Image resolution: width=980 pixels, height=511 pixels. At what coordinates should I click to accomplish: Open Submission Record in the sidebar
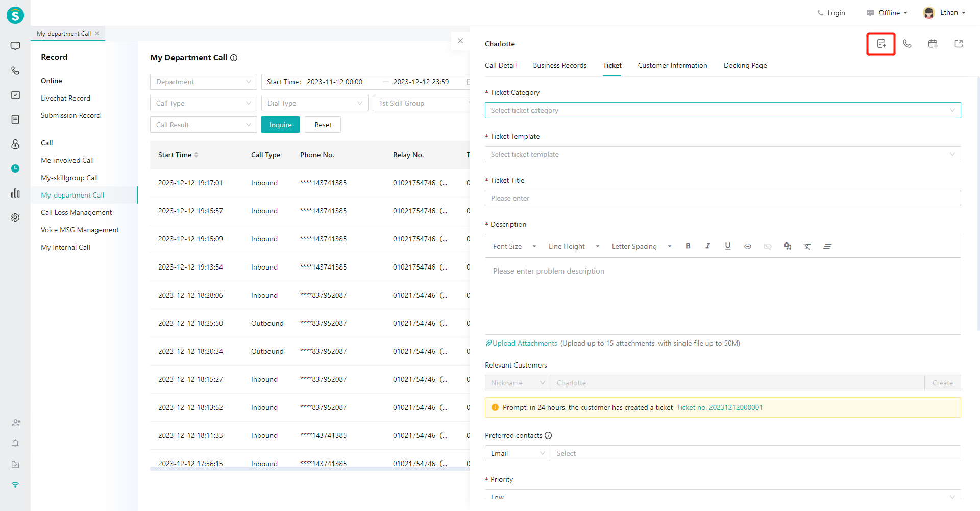[70, 115]
